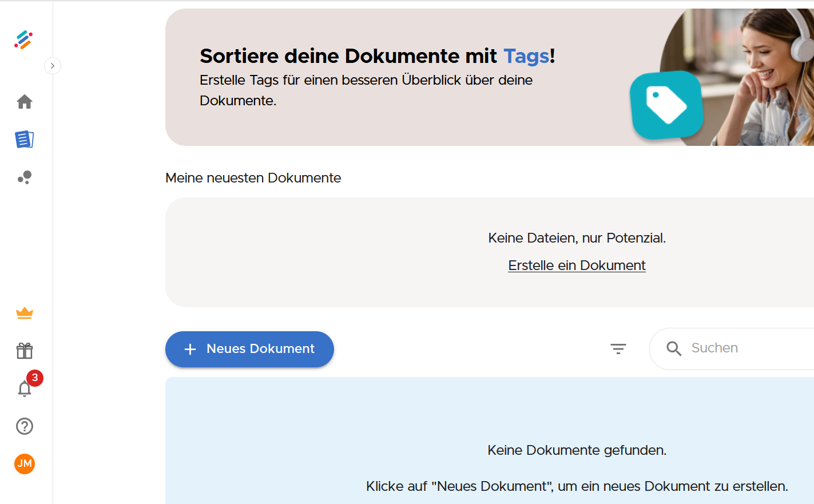Click the "Meine neuesten Dokumente" heading
This screenshot has height=504, width=814.
pos(253,178)
